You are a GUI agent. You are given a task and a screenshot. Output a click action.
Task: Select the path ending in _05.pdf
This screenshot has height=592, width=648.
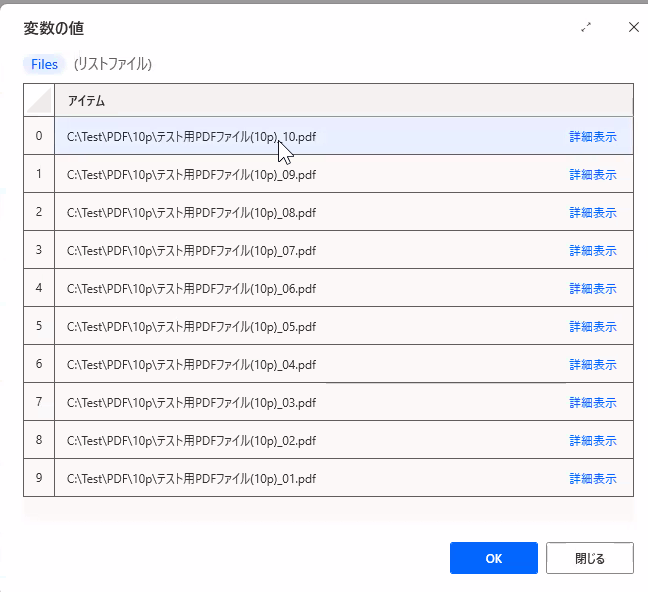click(x=191, y=327)
